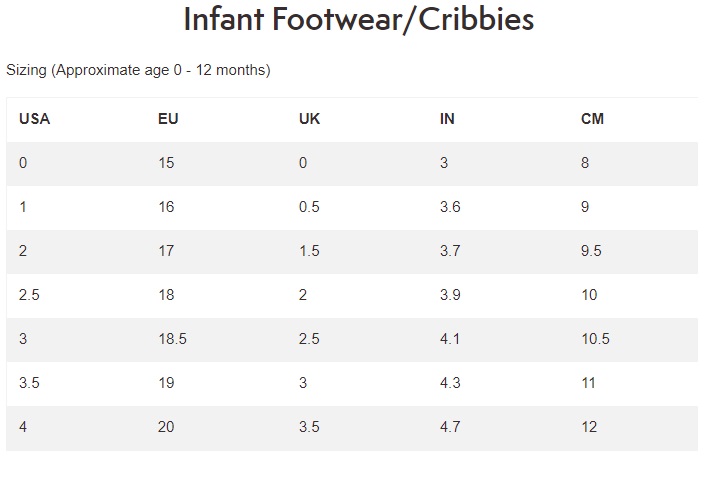Click the 9.5 CM cell
The height and width of the screenshot is (489, 711).
coord(591,251)
